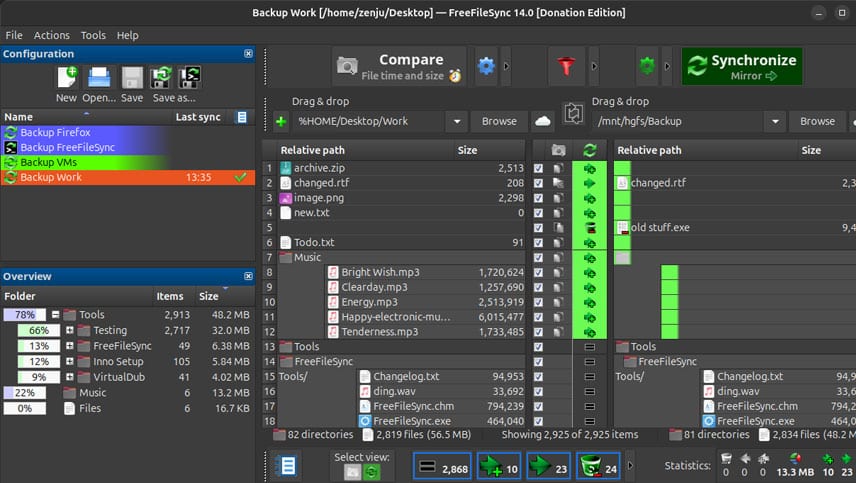Click left path field %HOME/Desktop/Work

(370, 121)
